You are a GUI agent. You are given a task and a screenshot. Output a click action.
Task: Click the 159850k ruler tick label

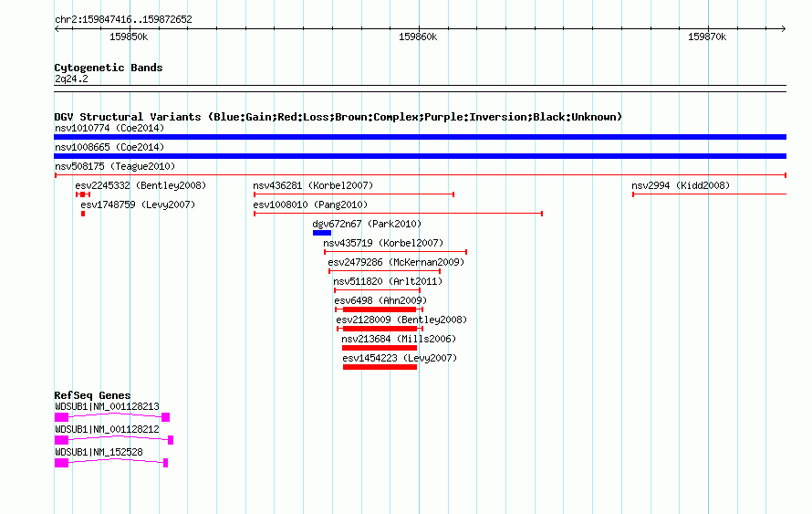pyautogui.click(x=129, y=37)
